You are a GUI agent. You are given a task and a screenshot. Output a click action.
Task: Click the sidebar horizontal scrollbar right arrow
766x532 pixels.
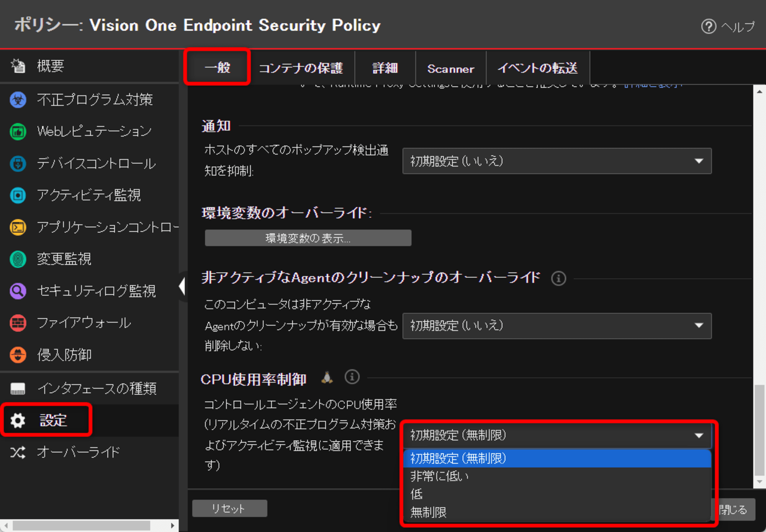(173, 525)
